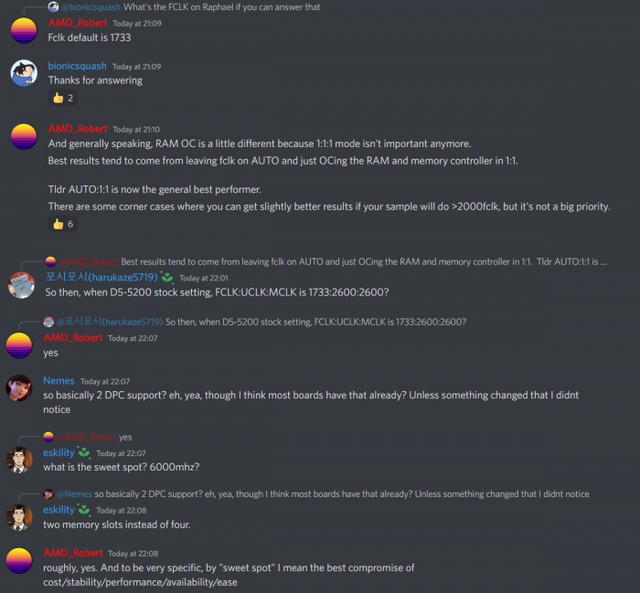The width and height of the screenshot is (640, 593).
Task: Toggle thumbs up reaction with count 2
Action: pyautogui.click(x=63, y=98)
